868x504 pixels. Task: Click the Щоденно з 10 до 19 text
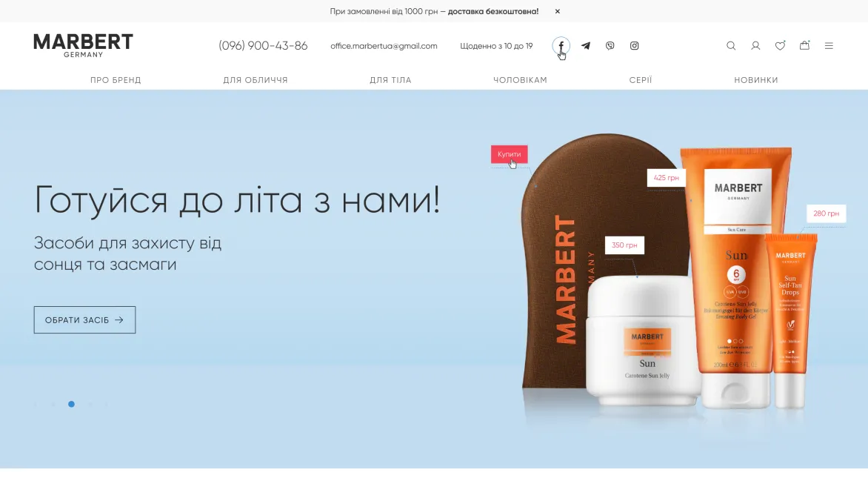[496, 46]
